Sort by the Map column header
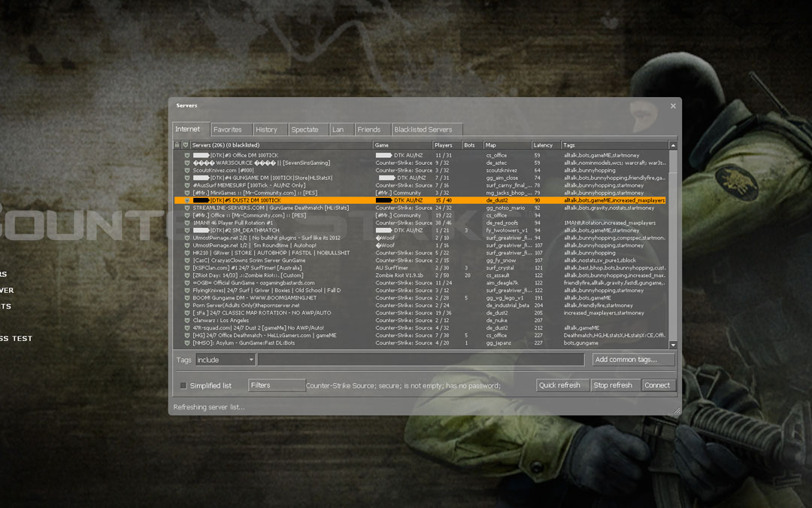The width and height of the screenshot is (812, 508). tap(507, 145)
